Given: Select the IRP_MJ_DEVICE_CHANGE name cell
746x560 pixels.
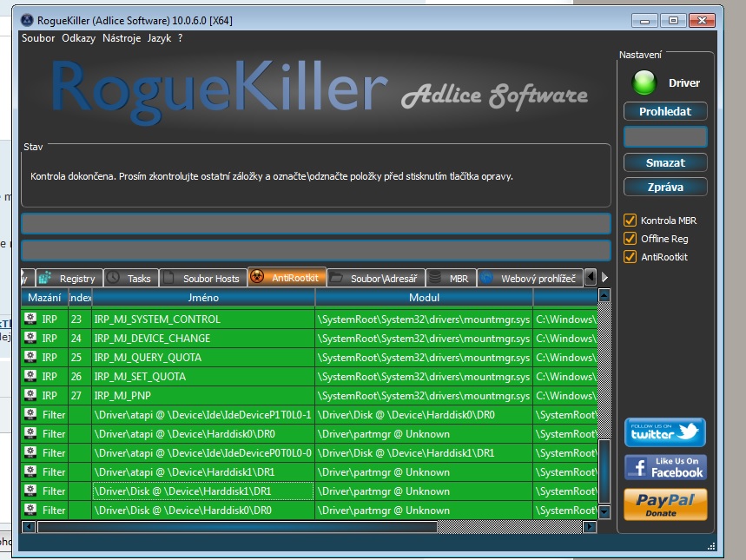Looking at the screenshot, I should pyautogui.click(x=203, y=339).
